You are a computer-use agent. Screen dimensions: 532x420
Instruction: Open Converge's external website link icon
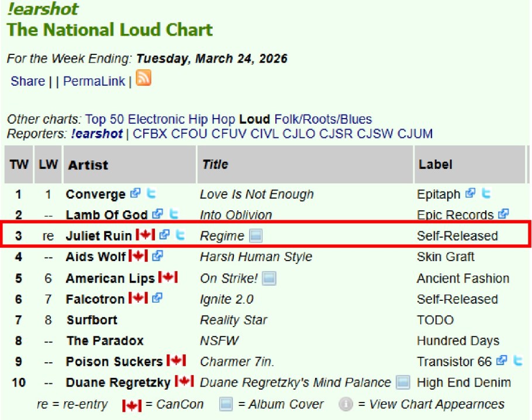tap(136, 193)
